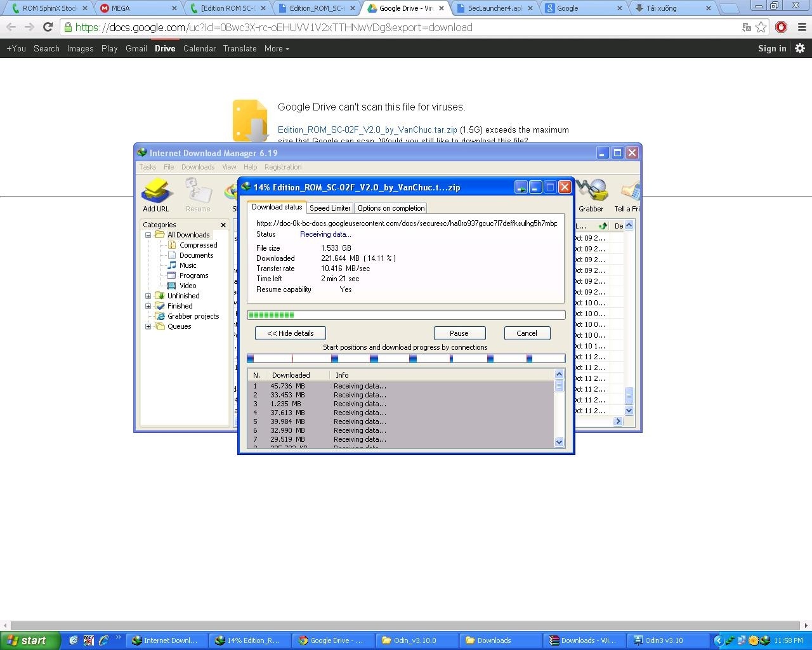This screenshot has width=812, height=650.
Task: Click the IDM download list vertical scrollbar thumb
Action: [629, 395]
